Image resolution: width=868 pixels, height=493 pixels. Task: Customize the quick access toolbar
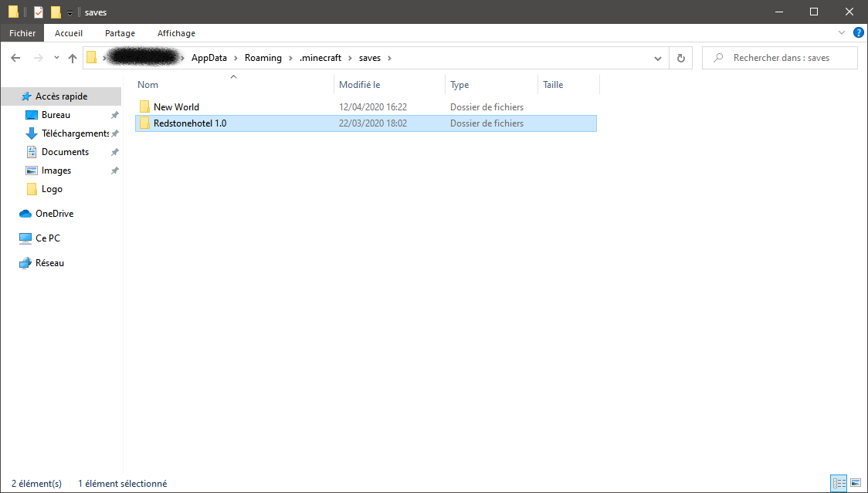tap(70, 12)
